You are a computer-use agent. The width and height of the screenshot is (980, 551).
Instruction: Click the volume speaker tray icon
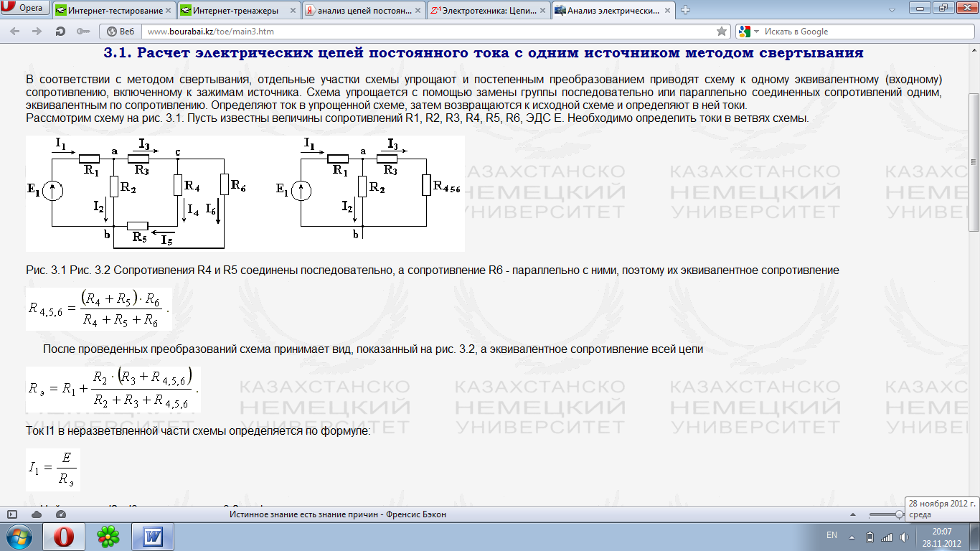(904, 537)
